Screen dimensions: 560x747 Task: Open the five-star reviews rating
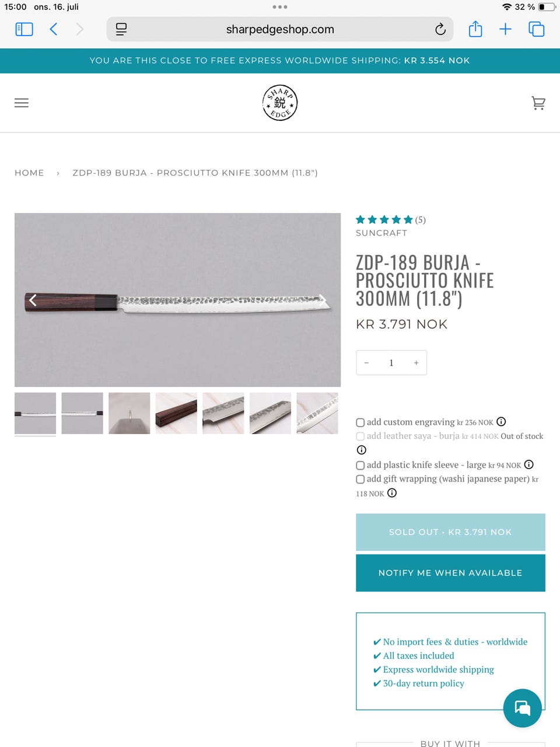coord(384,220)
